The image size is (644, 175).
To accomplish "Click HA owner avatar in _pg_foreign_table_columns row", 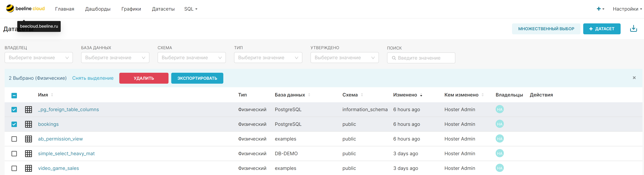I will click(x=500, y=109).
